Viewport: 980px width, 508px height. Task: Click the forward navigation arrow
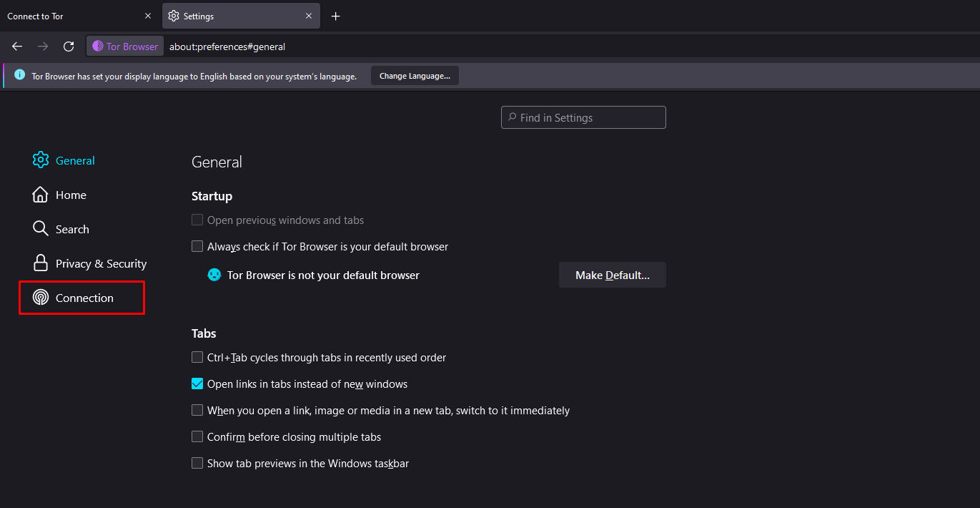coord(43,47)
